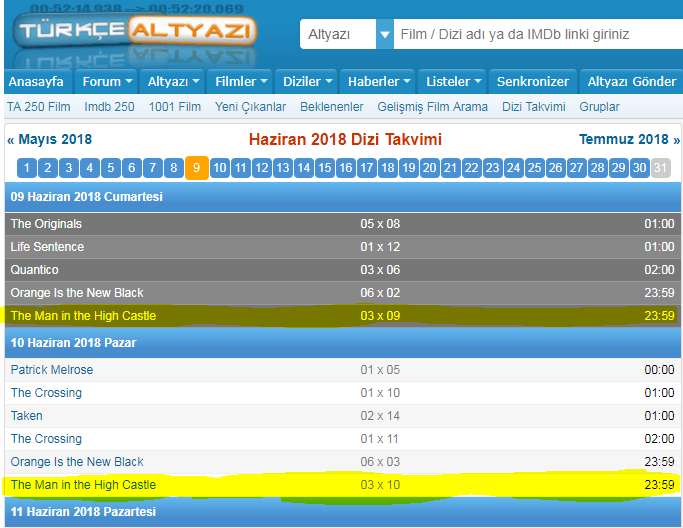Select day 2 in calendar
Viewport: 683px width, 528px height.
pos(48,168)
